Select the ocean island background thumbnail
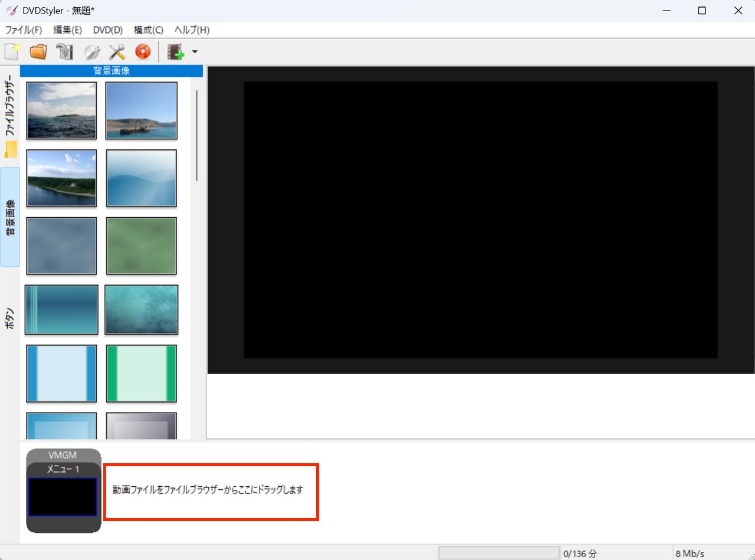Image resolution: width=755 pixels, height=560 pixels. point(61,110)
